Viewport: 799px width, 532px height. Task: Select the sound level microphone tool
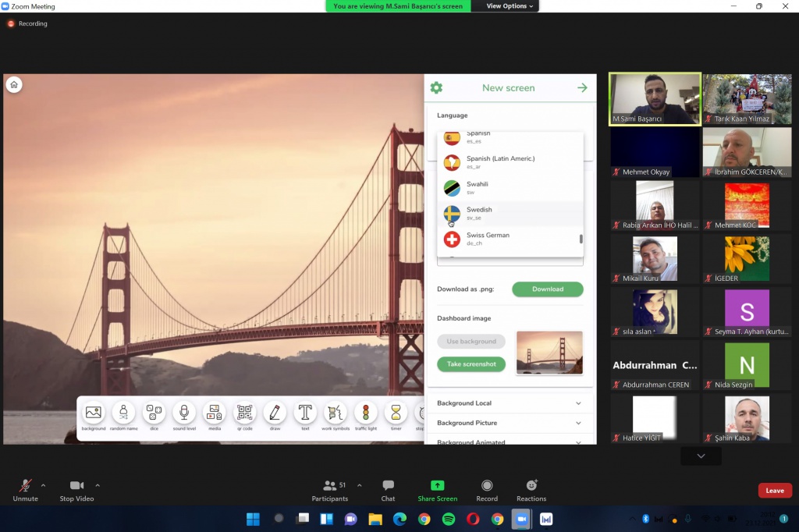[x=184, y=413]
